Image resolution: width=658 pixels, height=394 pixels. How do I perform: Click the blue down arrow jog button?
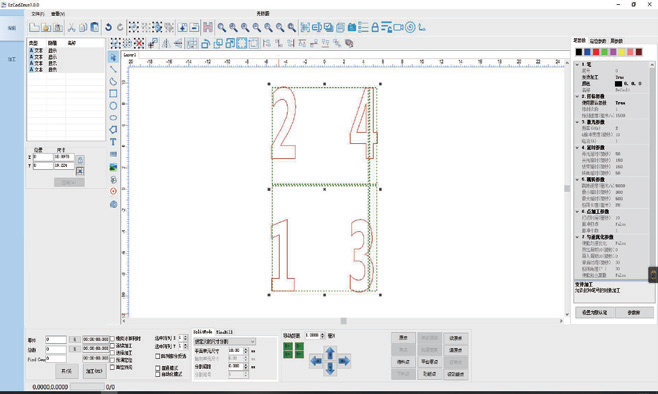(x=330, y=369)
